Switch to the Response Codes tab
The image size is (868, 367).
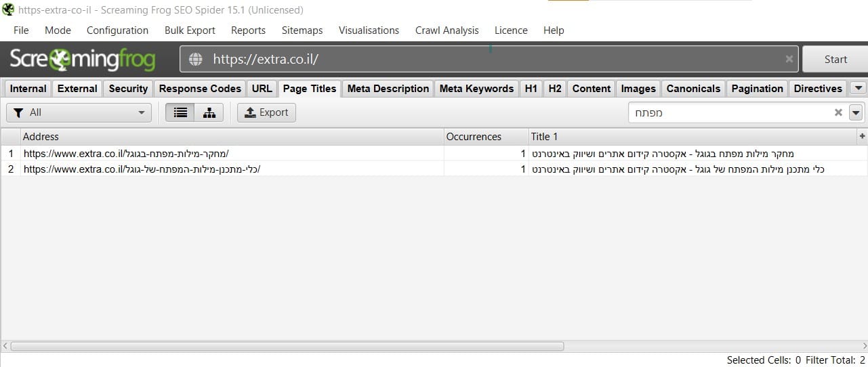click(x=200, y=89)
